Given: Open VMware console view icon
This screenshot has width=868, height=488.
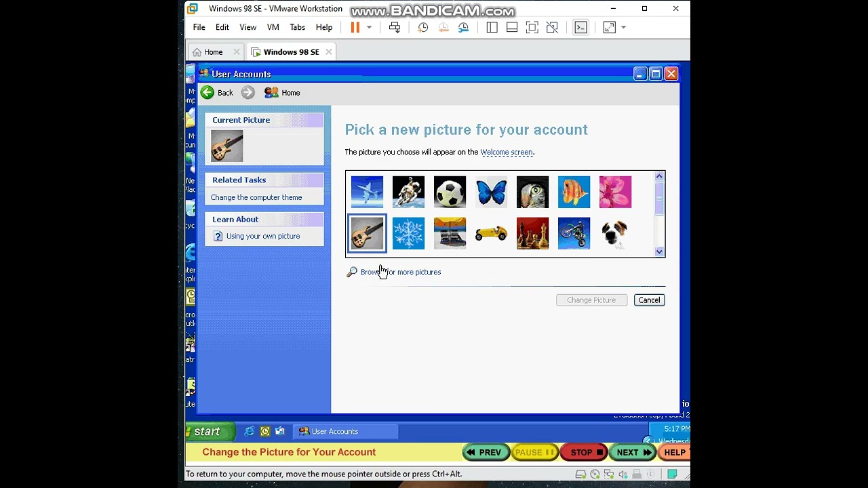Looking at the screenshot, I should click(x=581, y=27).
